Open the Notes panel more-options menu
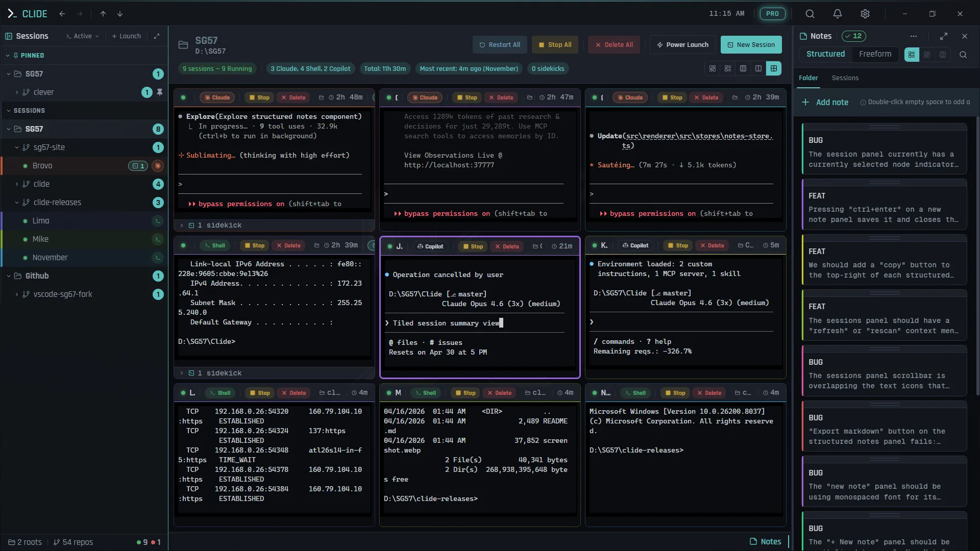This screenshot has width=980, height=551. [914, 36]
